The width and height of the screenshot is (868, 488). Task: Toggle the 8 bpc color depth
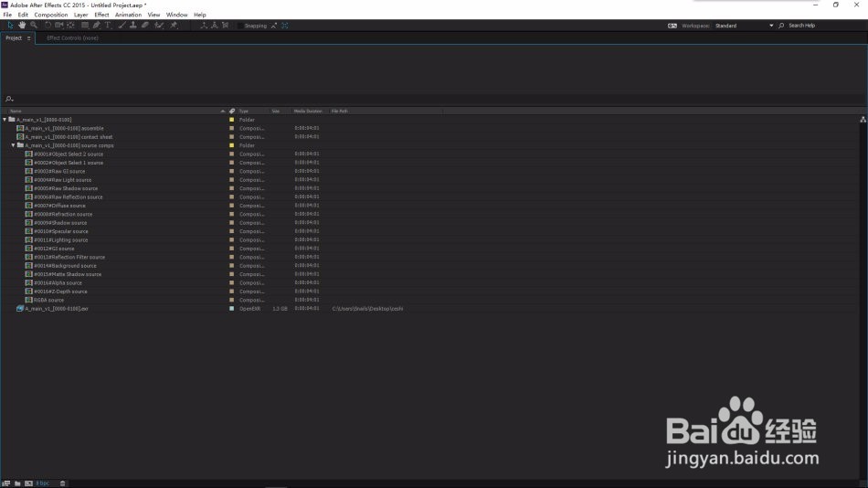[43, 483]
